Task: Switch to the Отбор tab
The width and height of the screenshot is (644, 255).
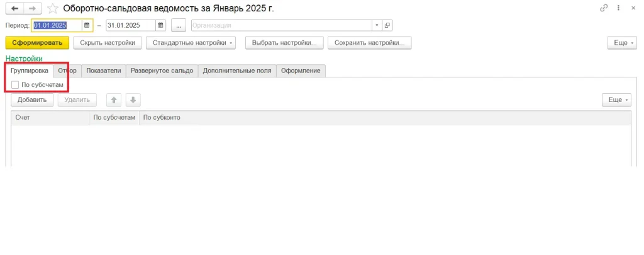Action: [x=67, y=71]
